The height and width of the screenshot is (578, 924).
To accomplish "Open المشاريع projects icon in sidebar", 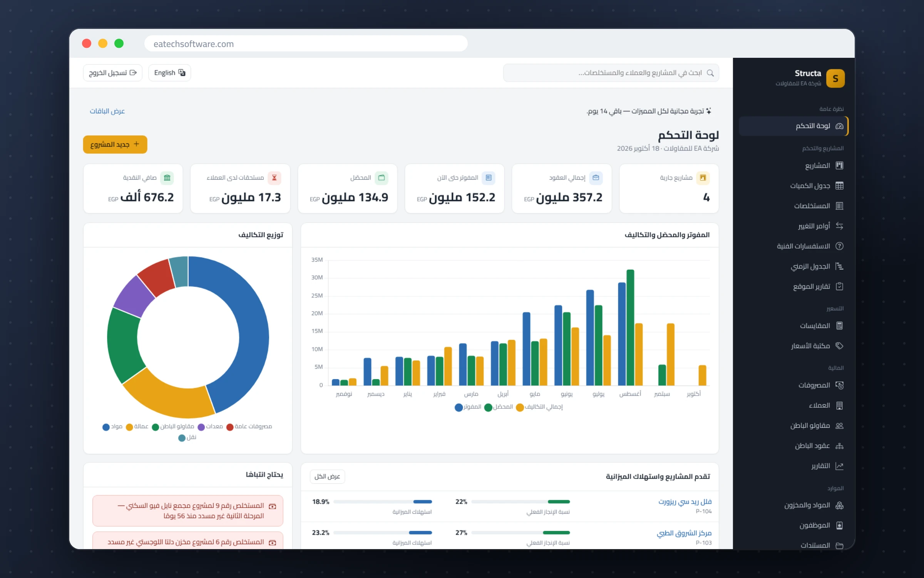I will pos(839,166).
